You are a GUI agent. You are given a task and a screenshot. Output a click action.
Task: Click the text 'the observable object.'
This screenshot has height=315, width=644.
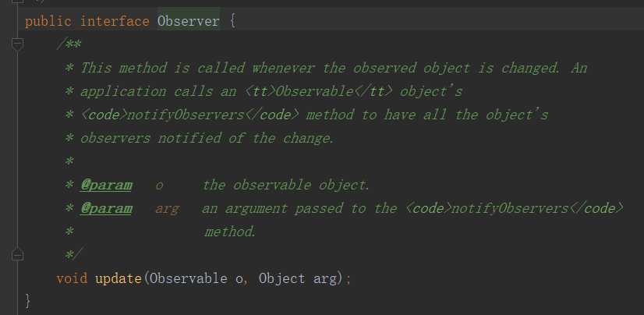[286, 185]
